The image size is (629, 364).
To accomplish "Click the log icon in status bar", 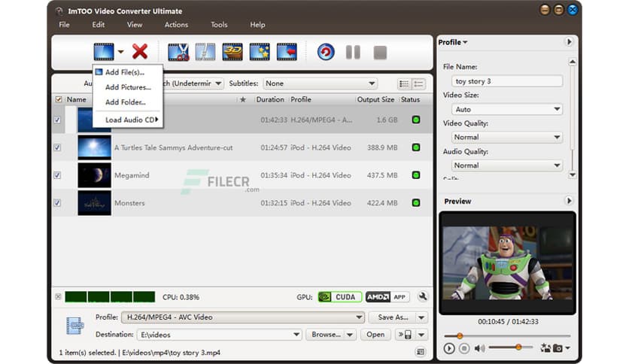I will click(420, 352).
